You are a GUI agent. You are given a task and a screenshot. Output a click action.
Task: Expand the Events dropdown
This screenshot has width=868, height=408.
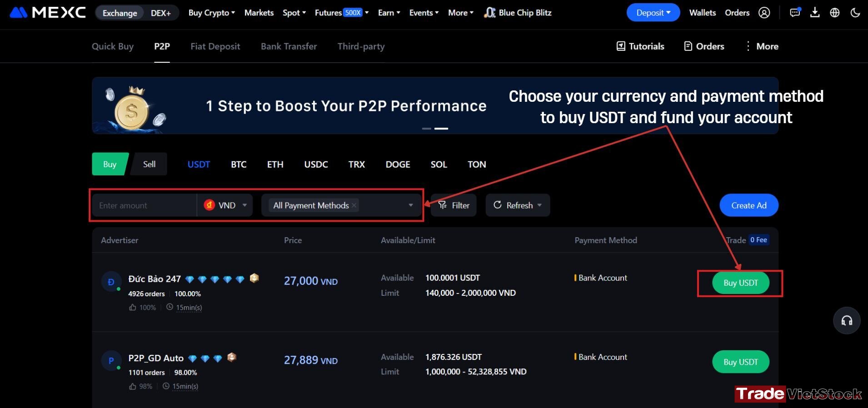424,13
